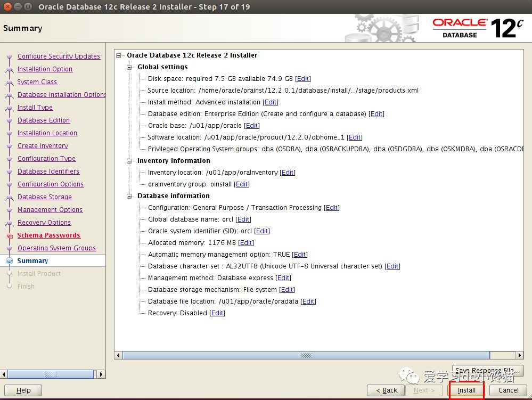This screenshot has height=400, width=532.
Task: Select the Source location row text
Action: 283,91
